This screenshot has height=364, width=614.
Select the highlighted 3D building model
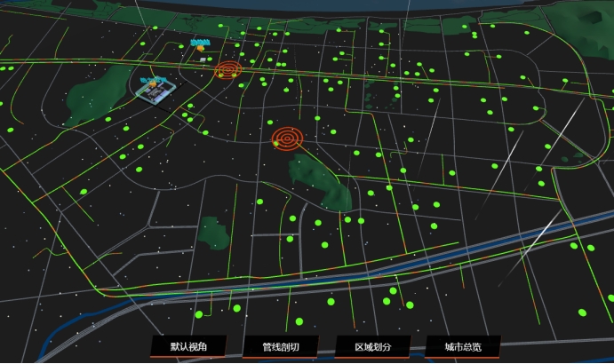pyautogui.click(x=154, y=89)
